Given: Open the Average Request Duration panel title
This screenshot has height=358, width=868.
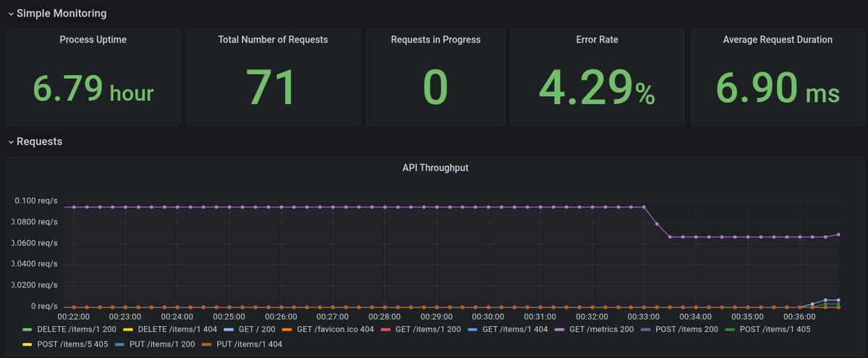Looking at the screenshot, I should click(x=778, y=40).
